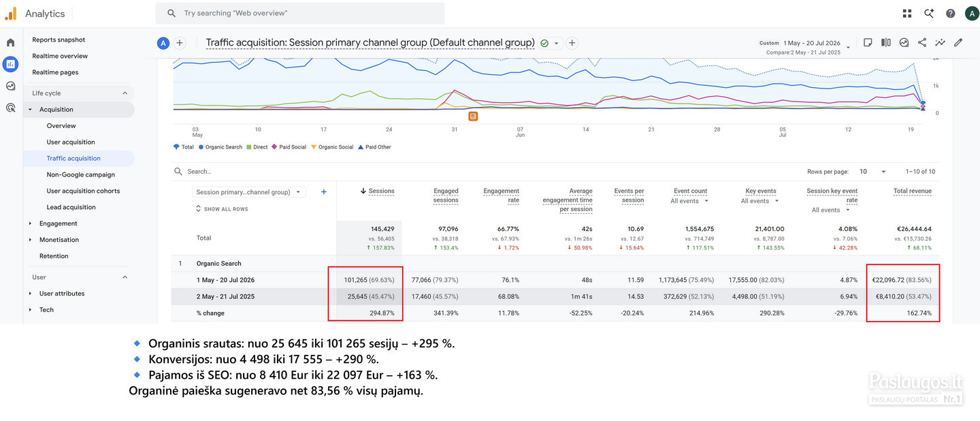The image size is (980, 421).
Task: Click the share report icon
Action: point(922,42)
